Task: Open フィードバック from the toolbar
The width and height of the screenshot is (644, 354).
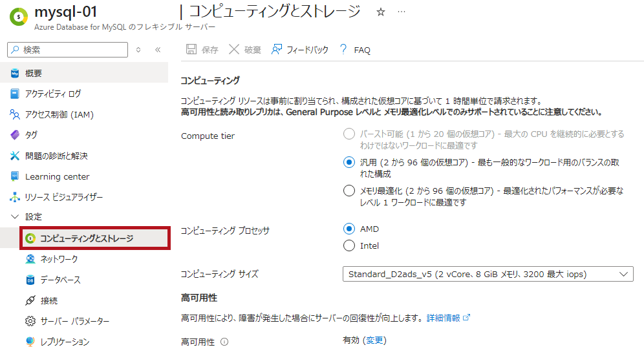Action: coord(277,50)
